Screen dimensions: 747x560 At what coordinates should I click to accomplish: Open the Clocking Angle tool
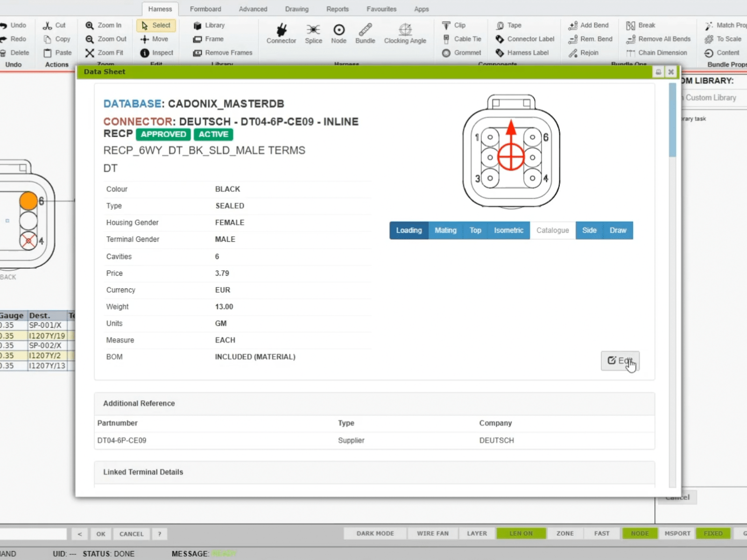click(405, 33)
